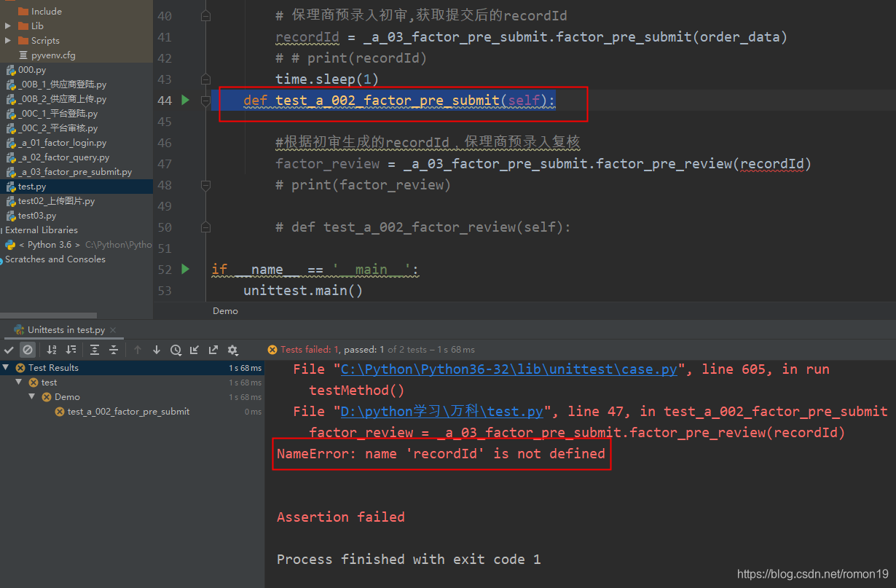
Task: Fold code block at line 50 gutter
Action: pos(205,227)
